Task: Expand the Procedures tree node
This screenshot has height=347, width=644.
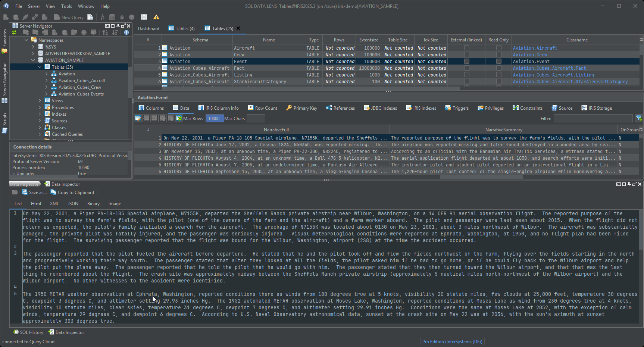Action: tap(40, 107)
